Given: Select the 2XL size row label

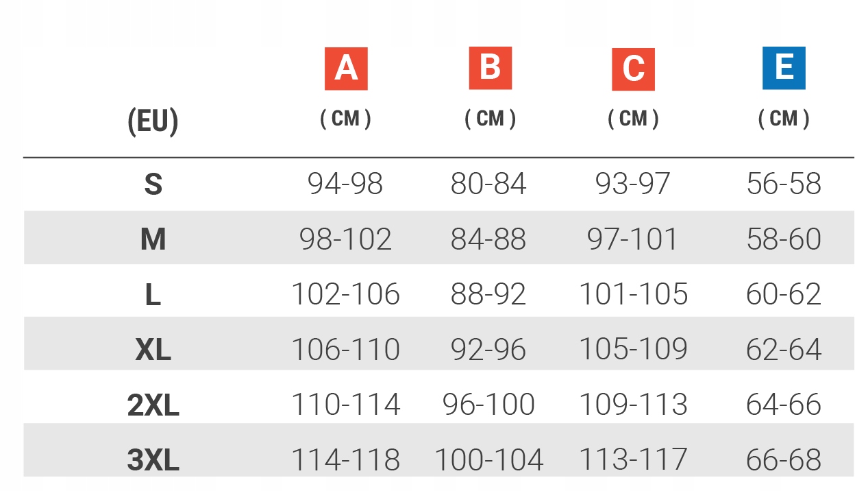Looking at the screenshot, I should (x=153, y=405).
